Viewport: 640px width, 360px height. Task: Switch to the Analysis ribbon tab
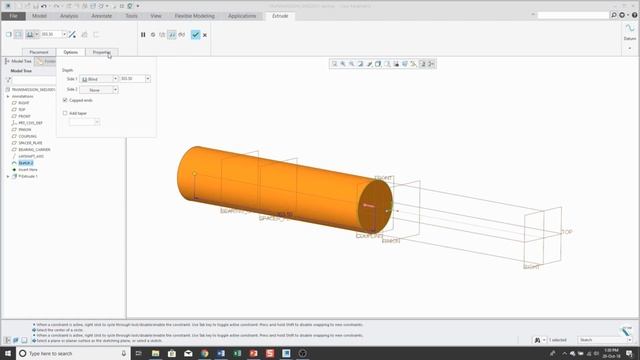click(69, 16)
